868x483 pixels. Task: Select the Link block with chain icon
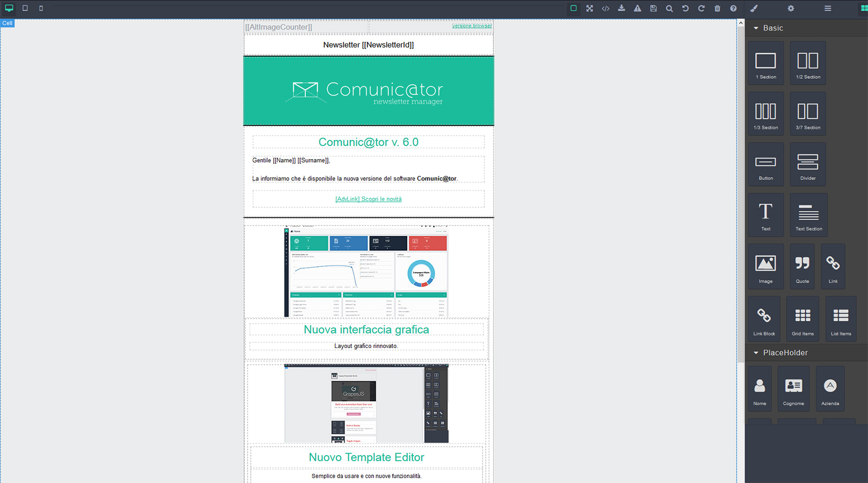coord(833,267)
